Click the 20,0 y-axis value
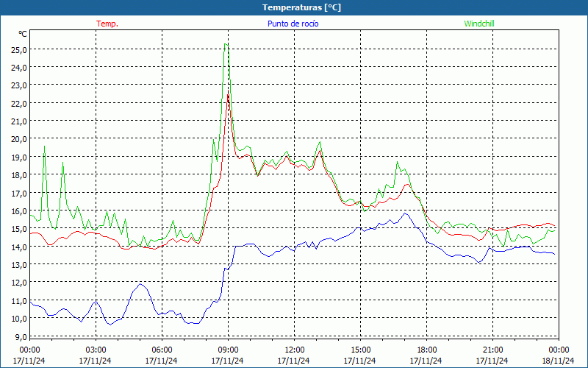 tap(18, 139)
